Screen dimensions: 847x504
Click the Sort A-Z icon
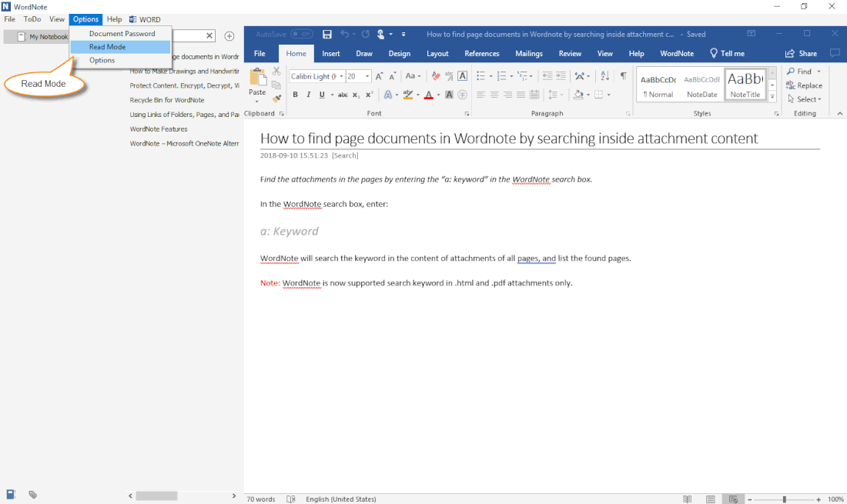(x=605, y=76)
